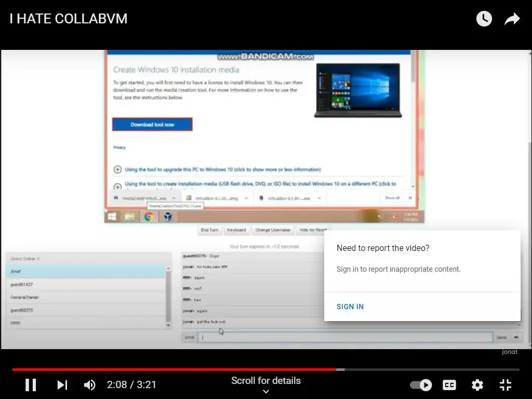
Task: Open VirtualBox dmg download item chevron
Action: pyautogui.click(x=247, y=198)
